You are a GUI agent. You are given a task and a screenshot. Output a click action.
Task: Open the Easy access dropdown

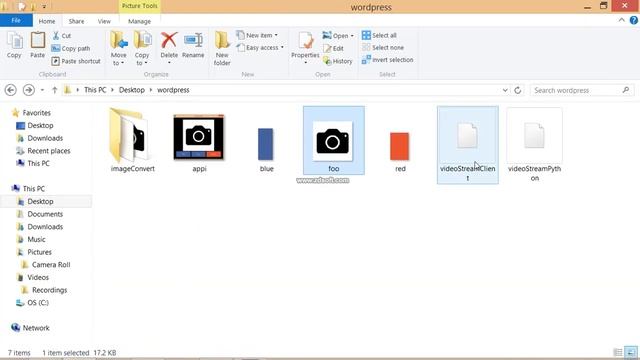tap(260, 48)
